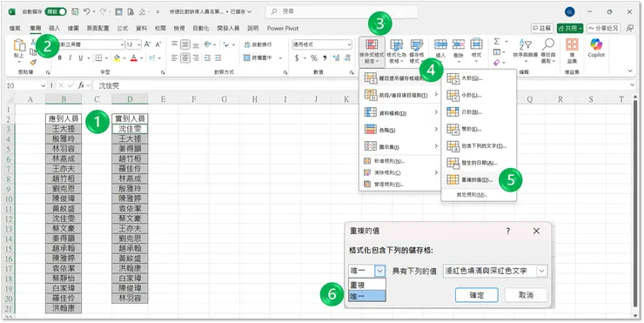The image size is (644, 323).
Task: Toggle Underline formatting
Action: pyautogui.click(x=80, y=58)
